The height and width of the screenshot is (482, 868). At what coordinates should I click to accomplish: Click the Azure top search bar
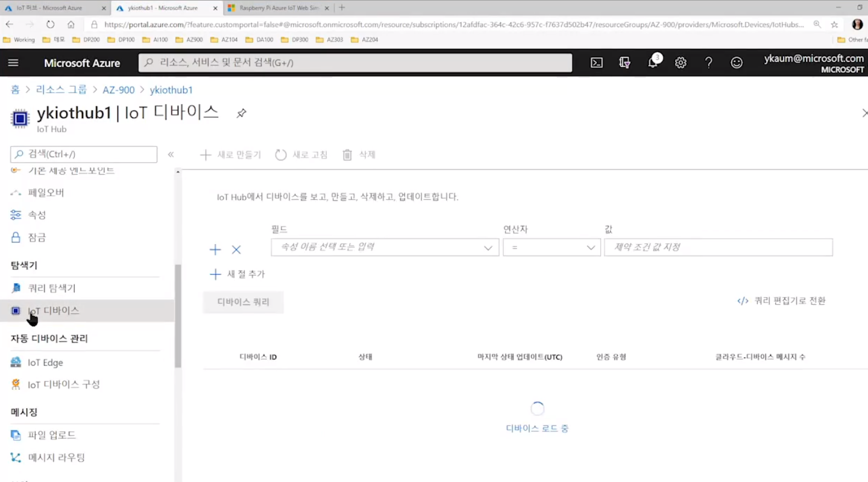point(355,63)
